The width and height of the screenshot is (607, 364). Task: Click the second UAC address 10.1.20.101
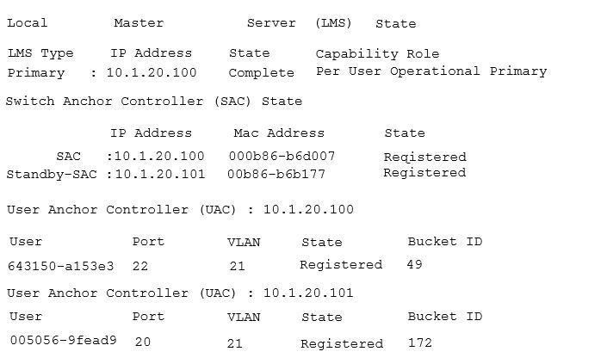tap(308, 293)
